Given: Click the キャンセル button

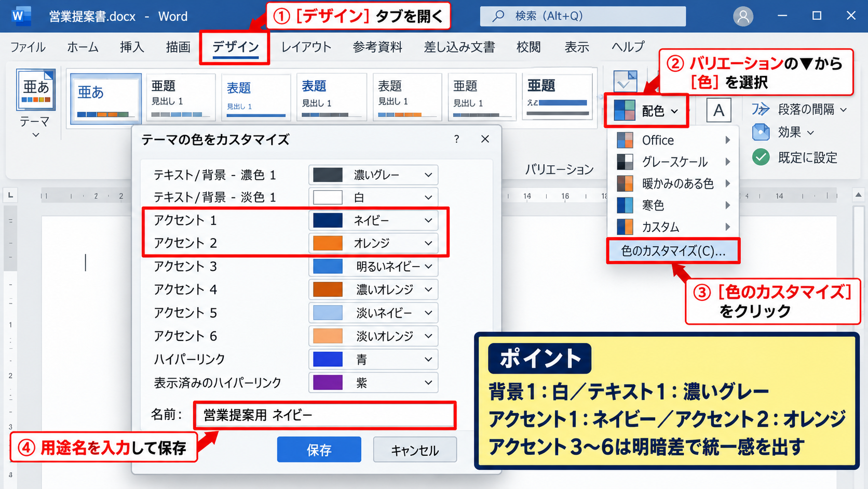Looking at the screenshot, I should pyautogui.click(x=415, y=450).
